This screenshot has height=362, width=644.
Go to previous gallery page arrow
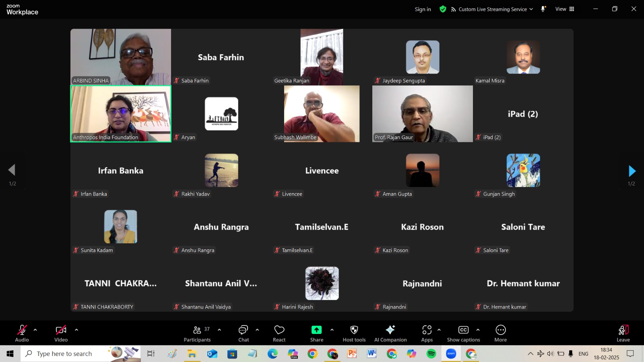pyautogui.click(x=12, y=170)
